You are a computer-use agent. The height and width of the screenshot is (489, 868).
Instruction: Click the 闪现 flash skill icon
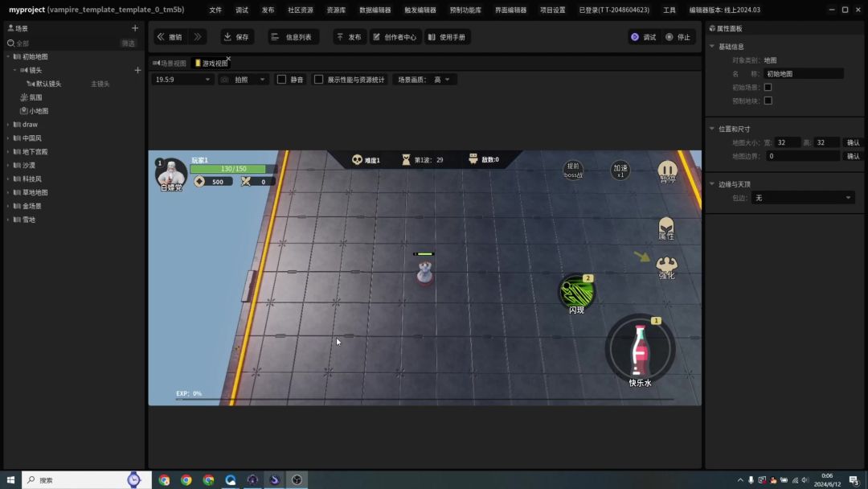(x=575, y=291)
